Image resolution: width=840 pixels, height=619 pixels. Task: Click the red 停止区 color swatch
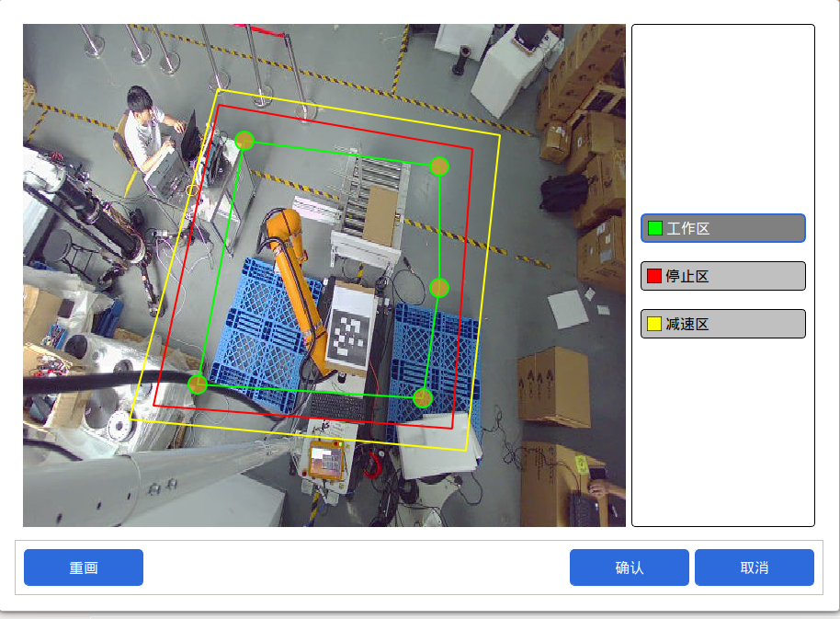[x=654, y=276]
